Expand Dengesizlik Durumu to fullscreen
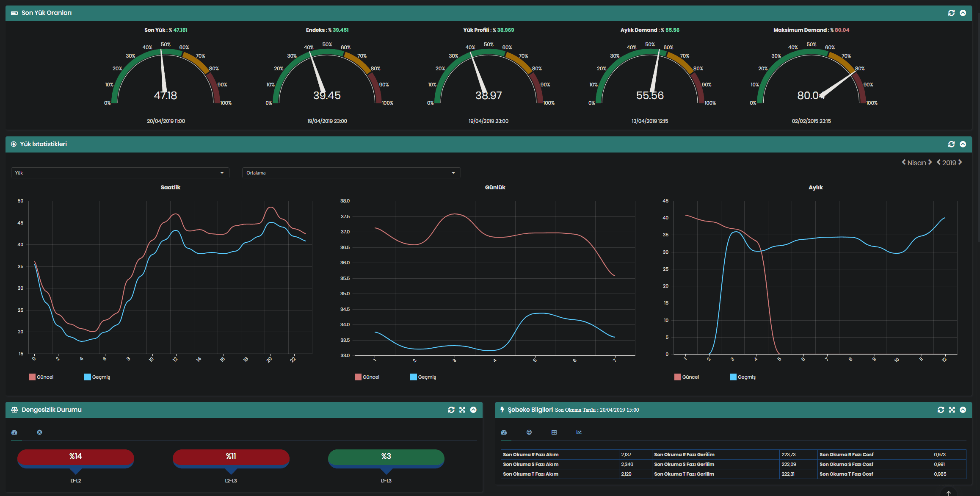The height and width of the screenshot is (496, 980). [462, 410]
